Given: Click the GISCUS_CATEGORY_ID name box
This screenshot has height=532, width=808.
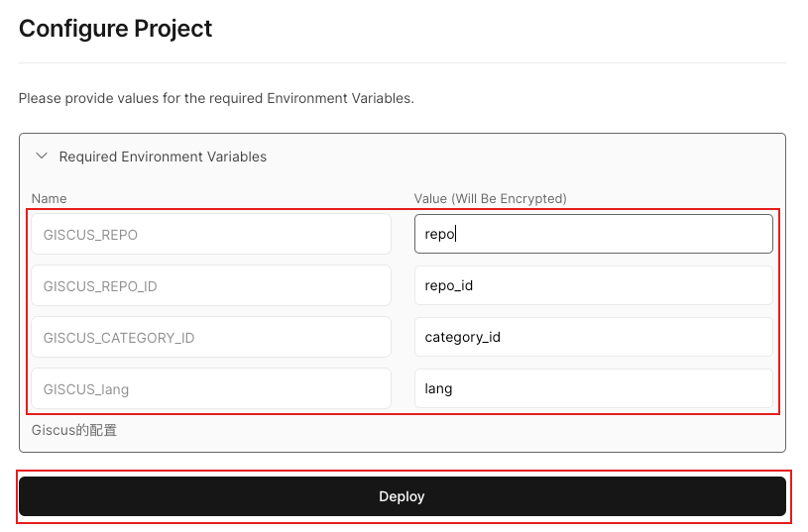Looking at the screenshot, I should pyautogui.click(x=211, y=338).
